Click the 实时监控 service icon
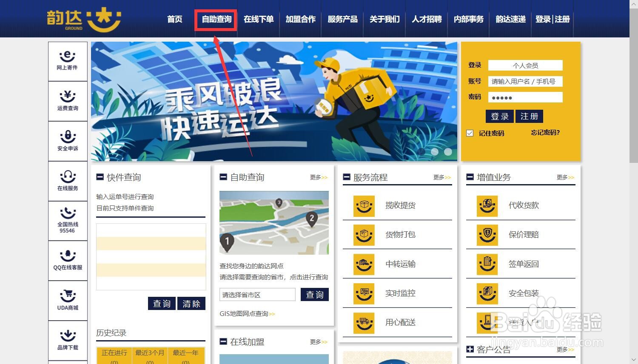This screenshot has height=364, width=638. (x=364, y=294)
